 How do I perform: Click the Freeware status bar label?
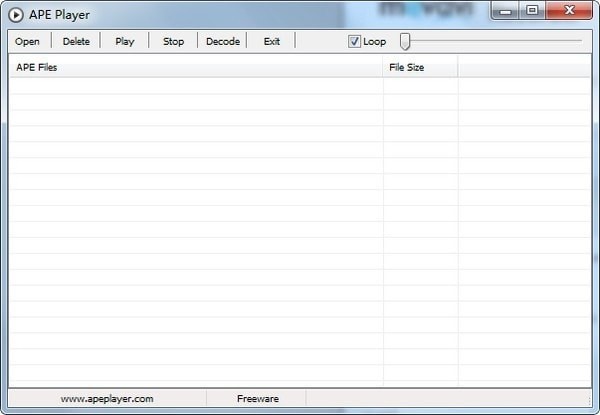[258, 399]
